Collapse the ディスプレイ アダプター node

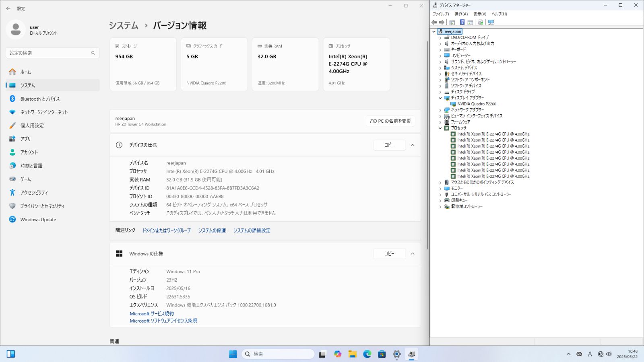[440, 98]
